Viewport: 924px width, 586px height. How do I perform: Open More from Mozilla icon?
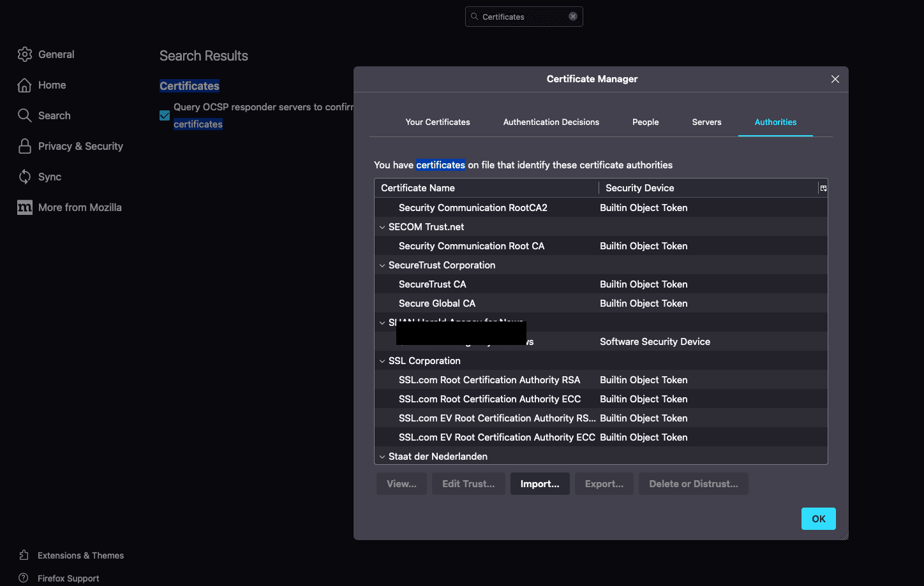pyautogui.click(x=25, y=207)
